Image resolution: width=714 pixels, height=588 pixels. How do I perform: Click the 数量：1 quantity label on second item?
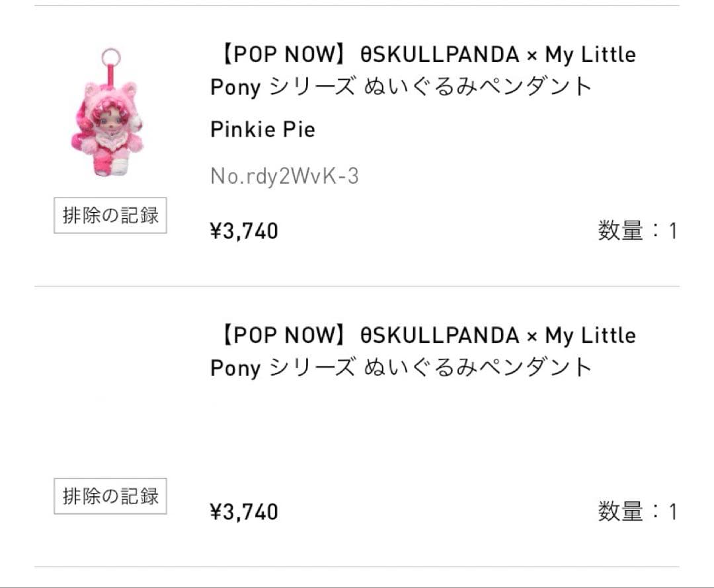(638, 512)
